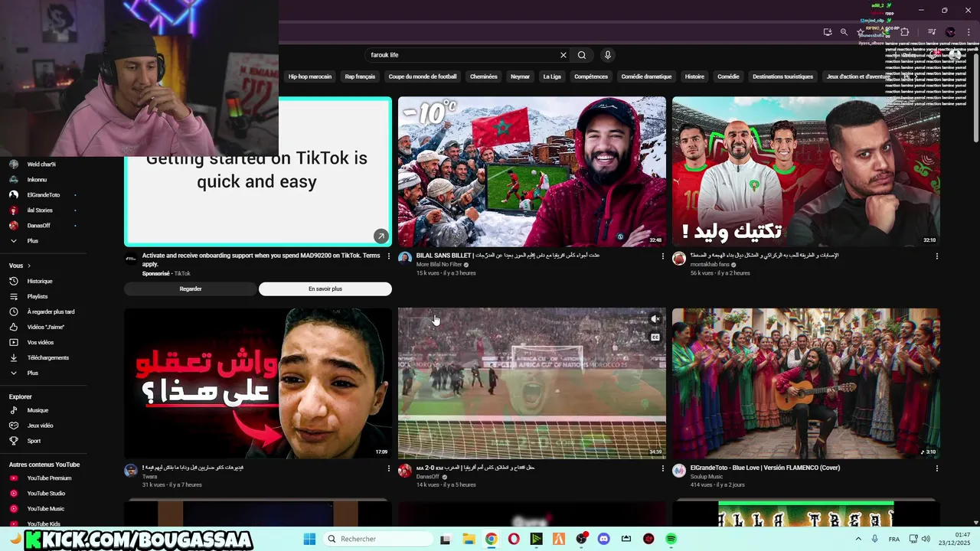The image size is (980, 551).
Task: Open Vos vidéos in sidebar
Action: [x=41, y=342]
